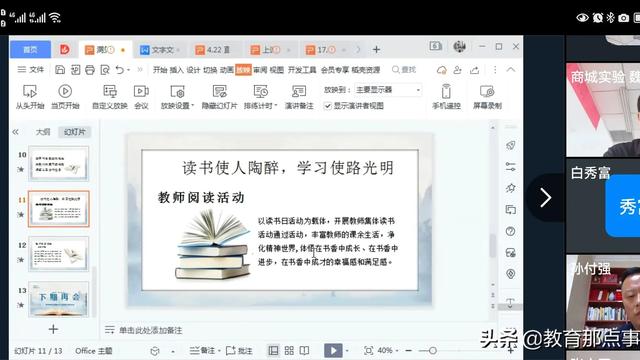Screen dimensions: 640x360
Task: Hide slide (隐藏幻灯片) button
Action: [x=219, y=97]
